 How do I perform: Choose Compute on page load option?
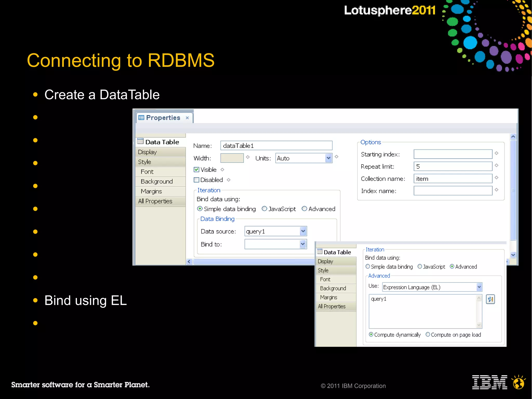428,335
